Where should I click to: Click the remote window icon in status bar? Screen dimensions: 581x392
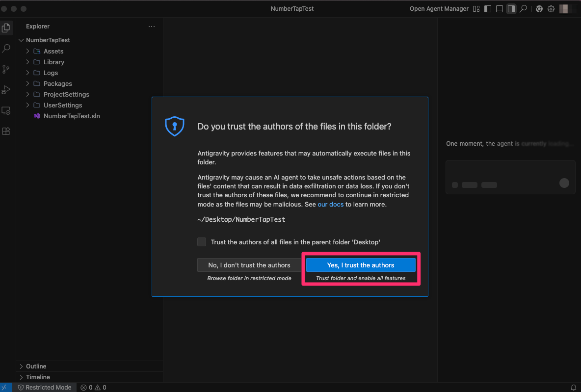[4, 387]
